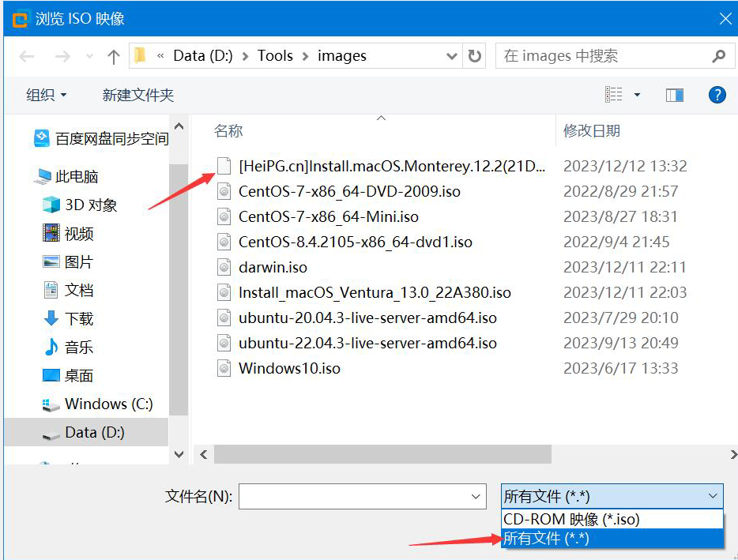Expand the address bar history dropdown
Image resolution: width=738 pixels, height=560 pixels.
[x=452, y=56]
